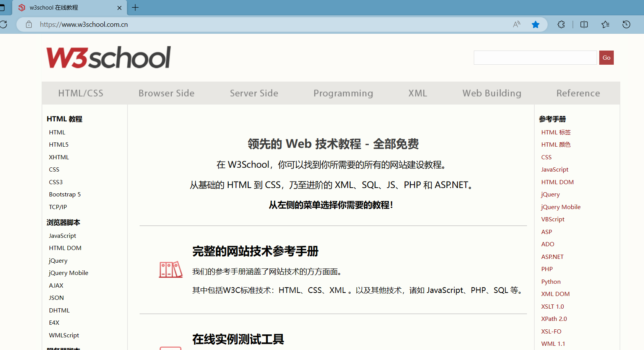Open Python reference link

pos(551,281)
